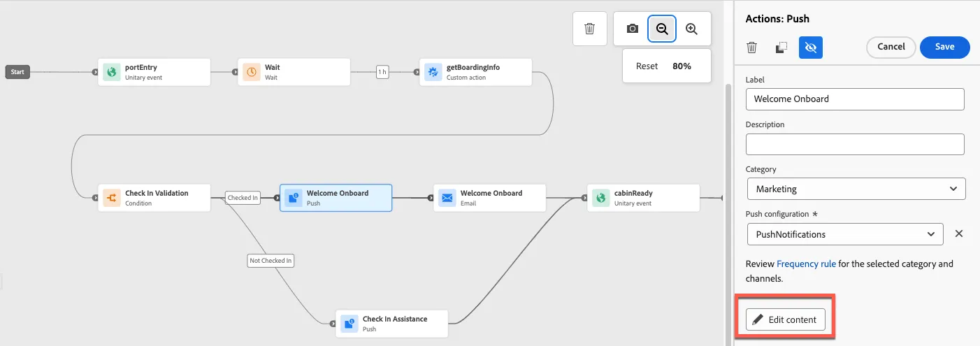Image resolution: width=980 pixels, height=346 pixels.
Task: Open the Push configuration dropdown
Action: 845,234
